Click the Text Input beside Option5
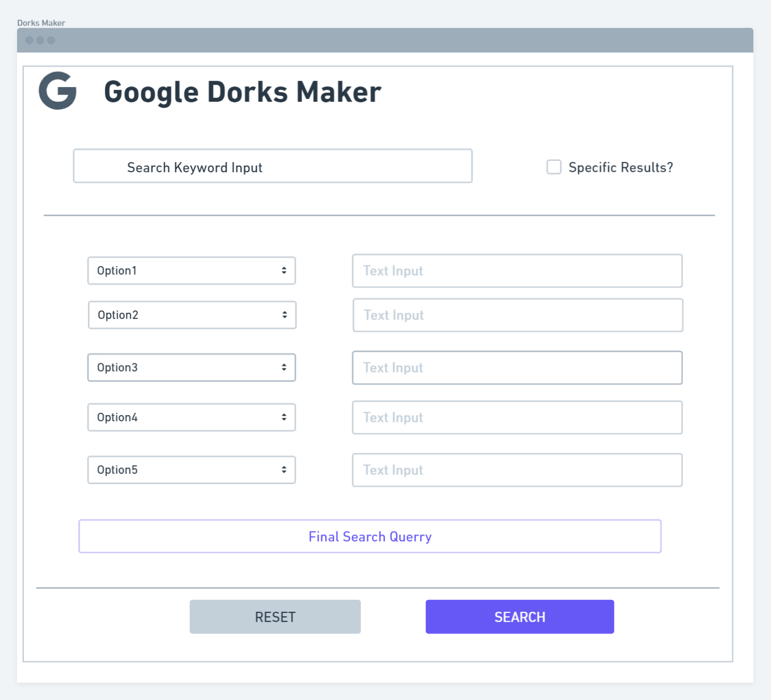771x700 pixels. [x=517, y=470]
